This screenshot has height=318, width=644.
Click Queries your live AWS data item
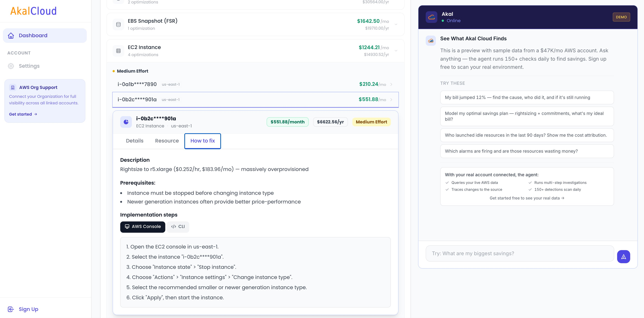[x=474, y=183]
